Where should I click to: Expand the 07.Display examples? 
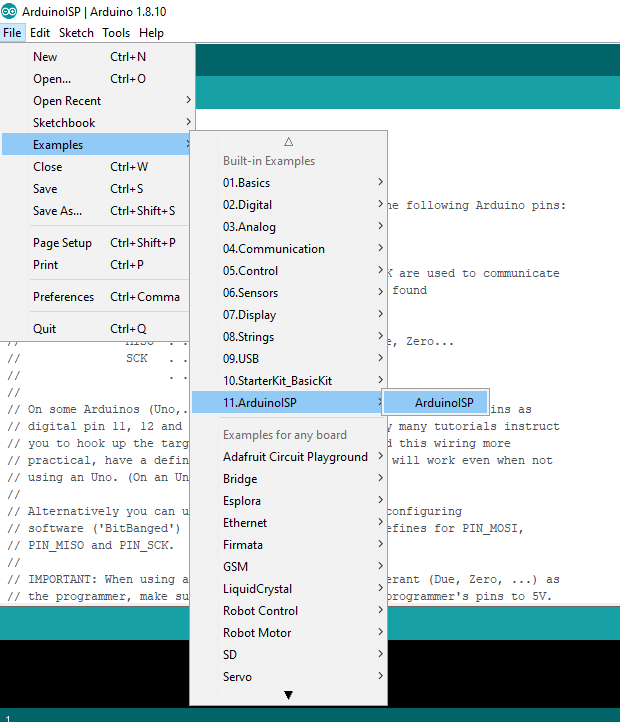click(288, 315)
